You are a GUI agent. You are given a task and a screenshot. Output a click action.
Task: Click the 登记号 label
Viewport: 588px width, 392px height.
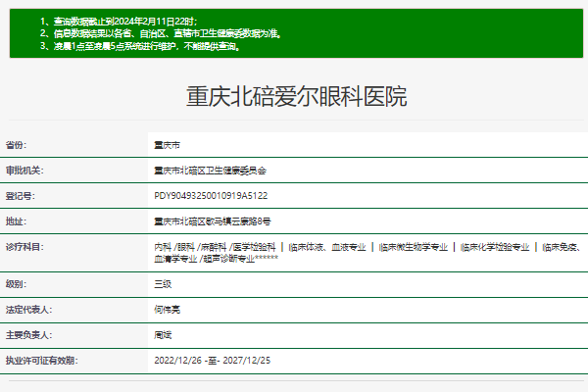(x=21, y=196)
